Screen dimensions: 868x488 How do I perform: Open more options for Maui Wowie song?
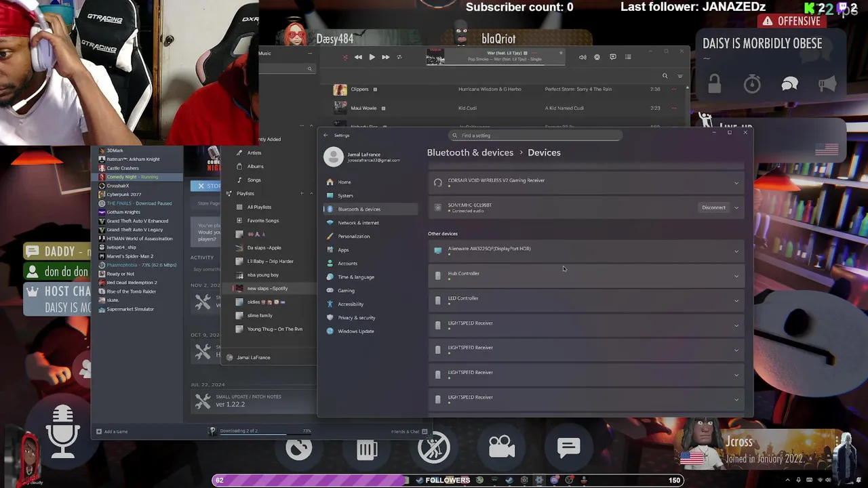[x=674, y=108]
